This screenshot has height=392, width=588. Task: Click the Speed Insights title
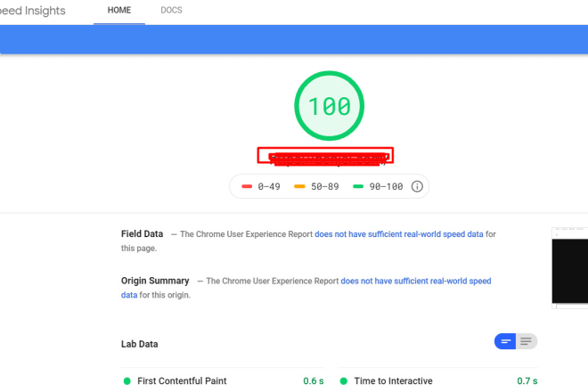tap(33, 11)
